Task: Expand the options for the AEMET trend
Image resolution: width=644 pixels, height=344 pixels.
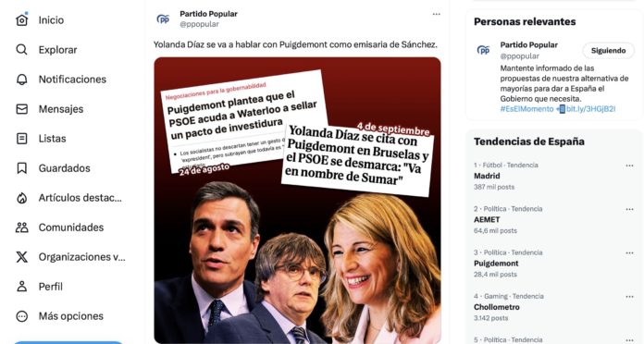Action: point(629,209)
